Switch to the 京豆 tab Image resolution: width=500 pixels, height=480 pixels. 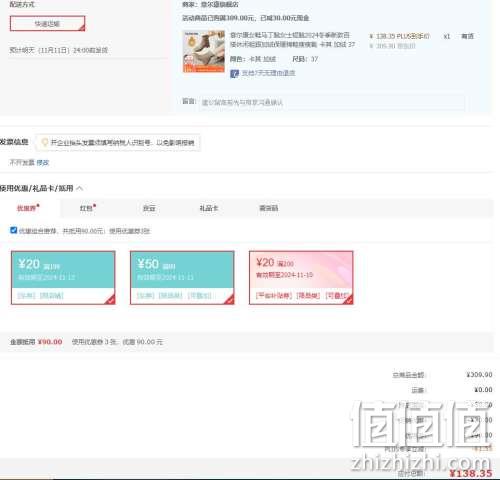tap(149, 208)
